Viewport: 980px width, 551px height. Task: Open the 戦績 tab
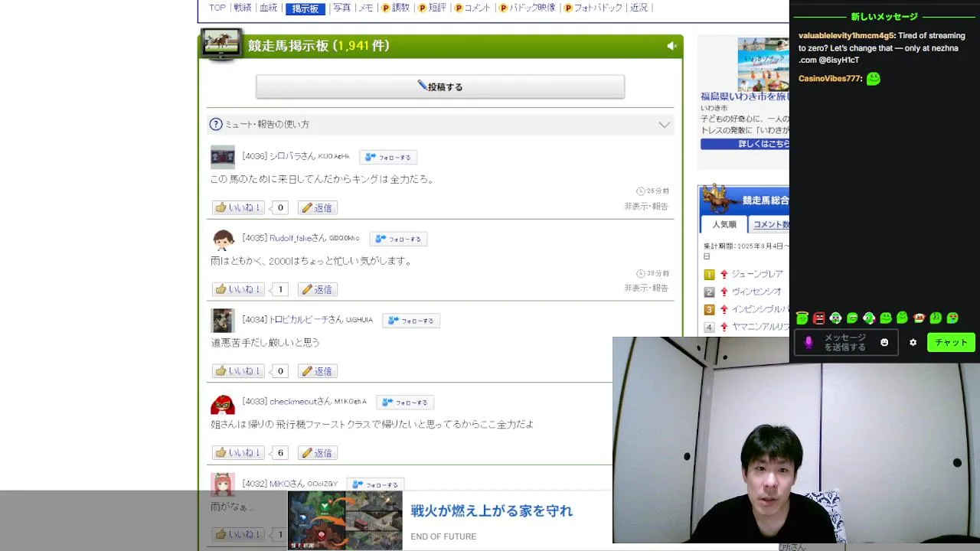(x=243, y=8)
